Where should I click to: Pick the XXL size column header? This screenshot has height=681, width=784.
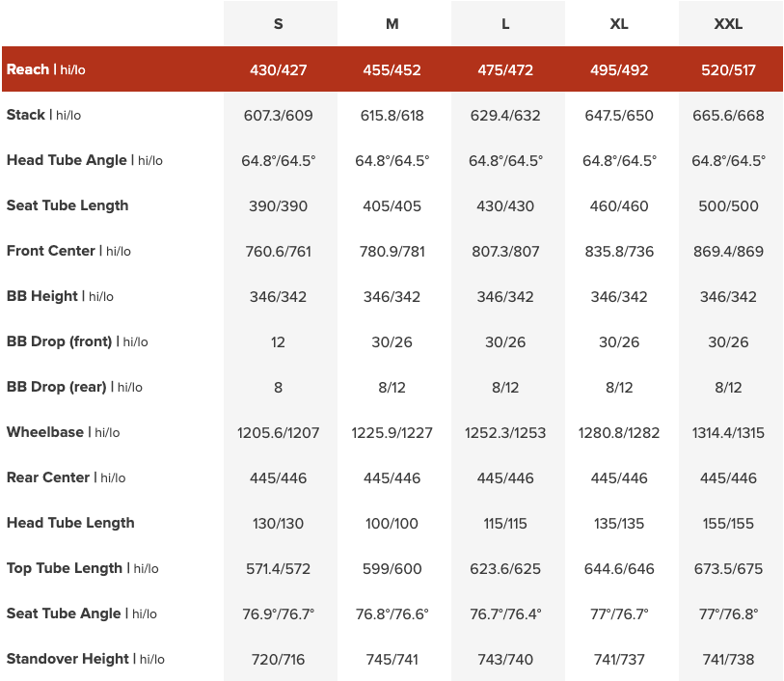728,24
